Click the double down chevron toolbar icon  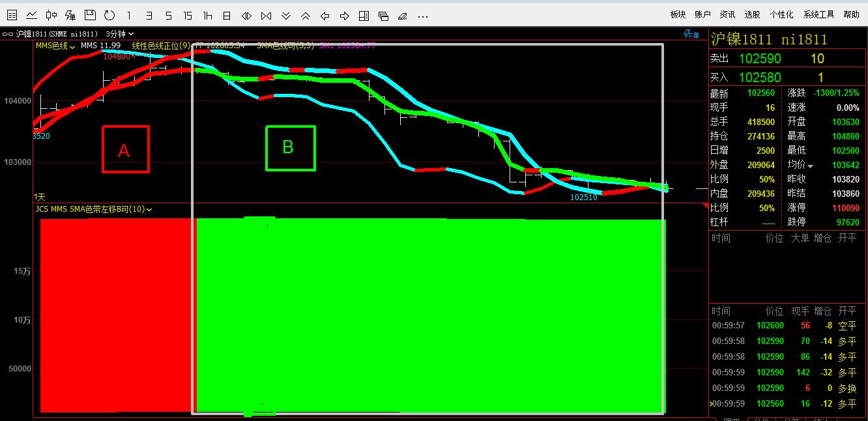point(285,15)
